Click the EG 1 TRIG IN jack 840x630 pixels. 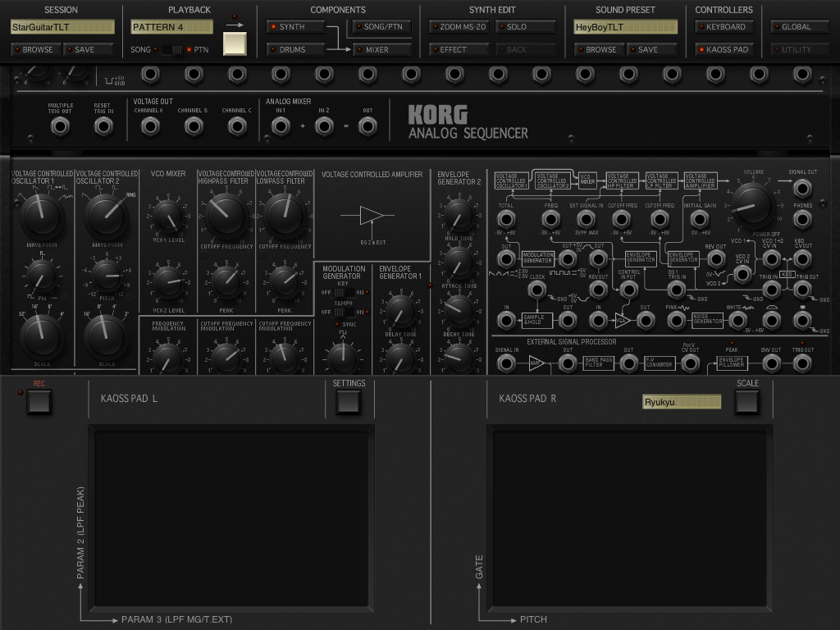coord(677,290)
